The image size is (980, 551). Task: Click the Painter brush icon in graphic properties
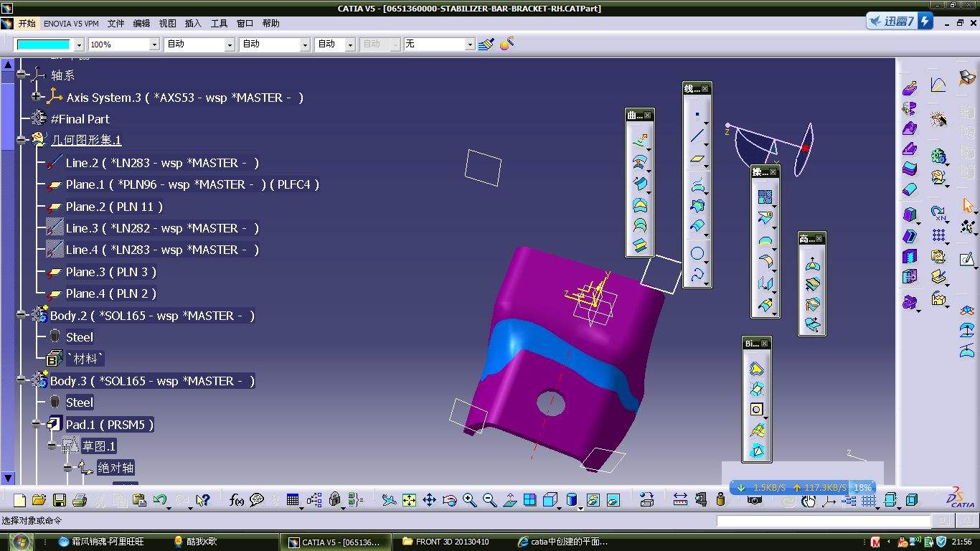point(486,44)
